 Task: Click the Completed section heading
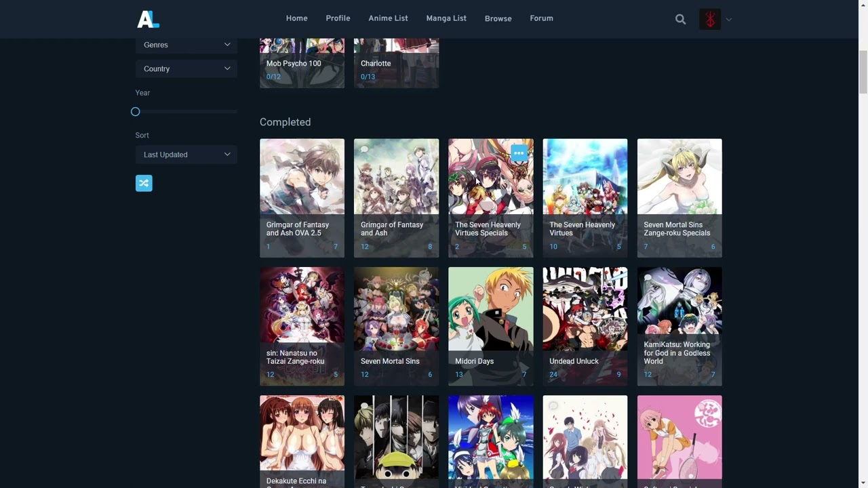(285, 122)
